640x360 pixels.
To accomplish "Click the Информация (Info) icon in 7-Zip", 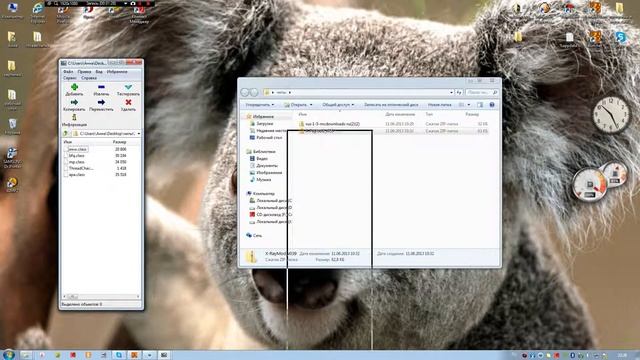I will point(74,118).
